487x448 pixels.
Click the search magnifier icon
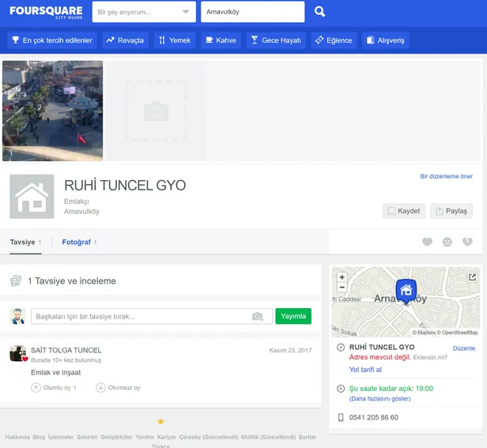click(x=319, y=12)
